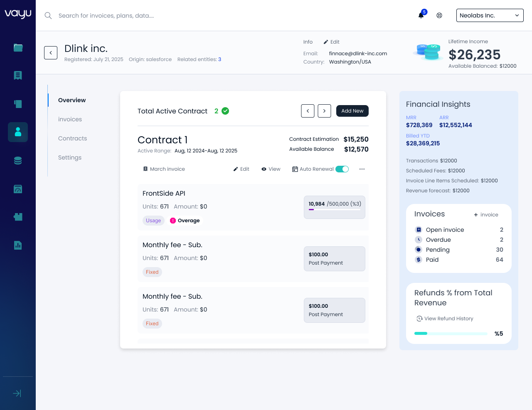Open the three-dot contract options menu
Screen dimensions: 532x410
coord(362,169)
